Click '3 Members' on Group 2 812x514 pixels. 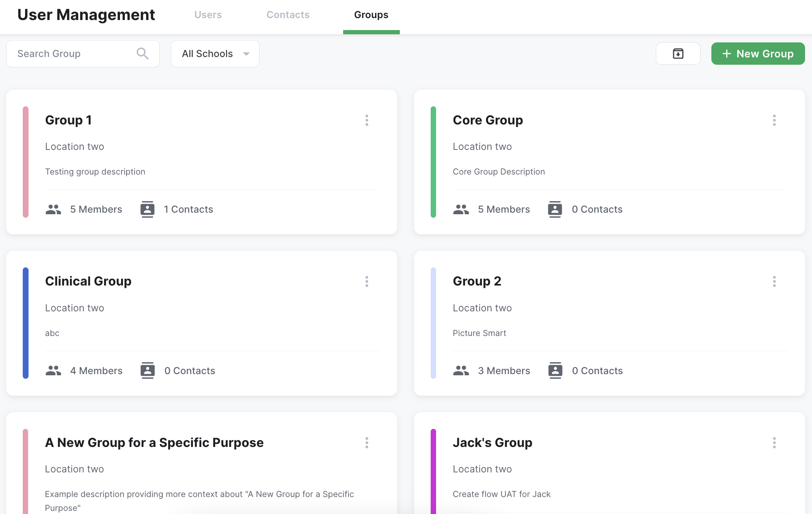(504, 371)
